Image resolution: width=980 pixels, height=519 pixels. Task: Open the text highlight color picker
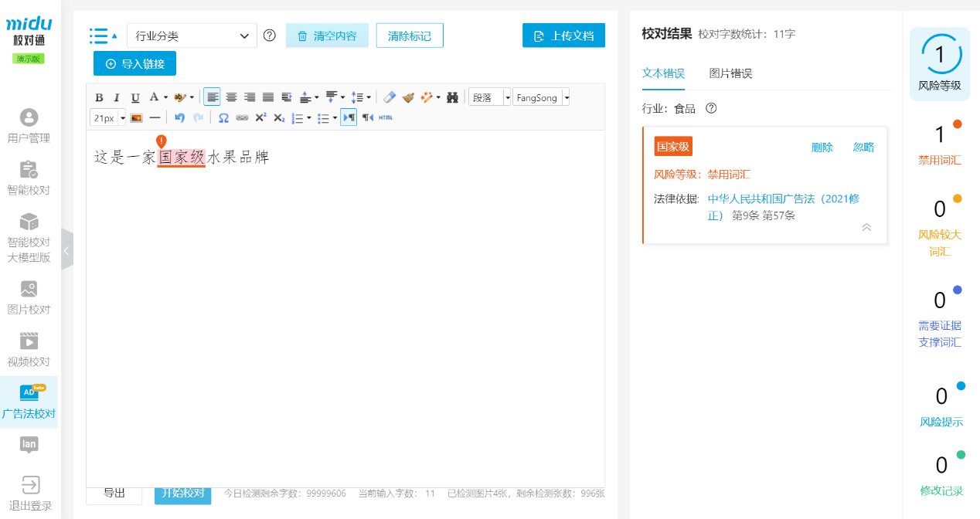point(183,97)
